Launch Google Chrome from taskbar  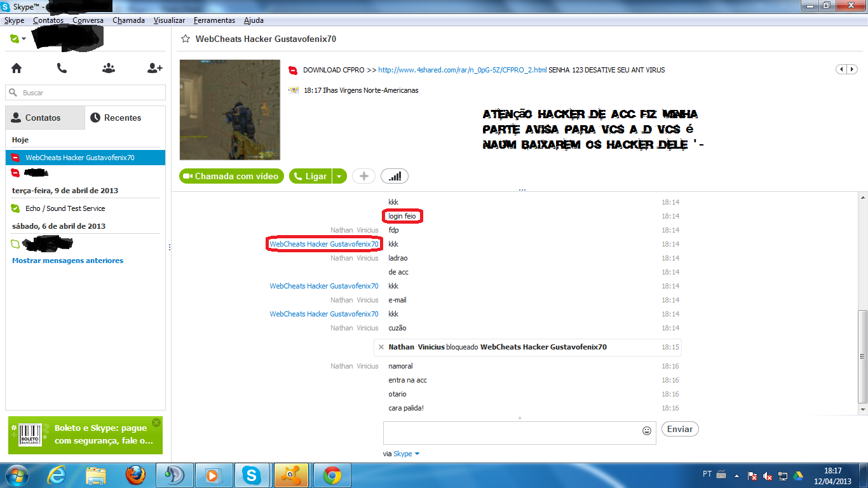tap(331, 475)
